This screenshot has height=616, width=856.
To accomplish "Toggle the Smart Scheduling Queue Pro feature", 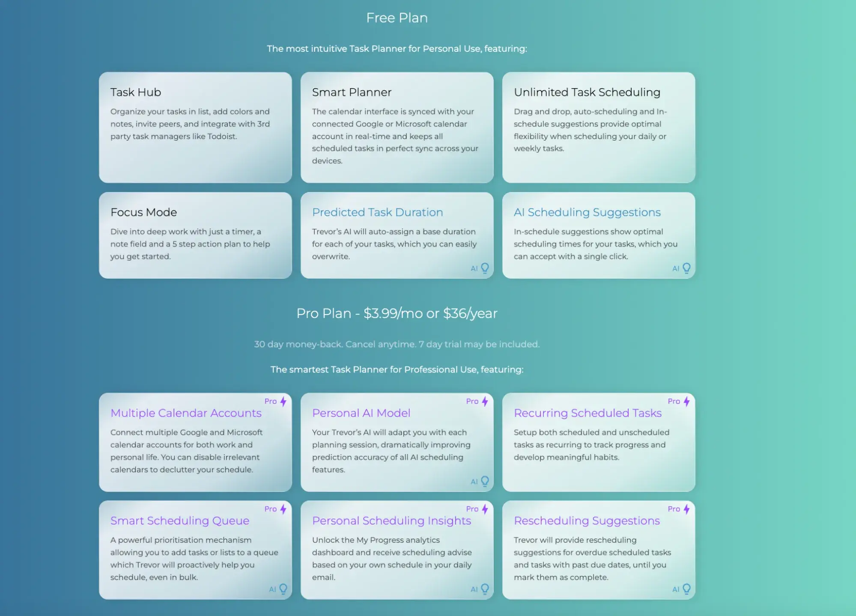I will [x=195, y=550].
